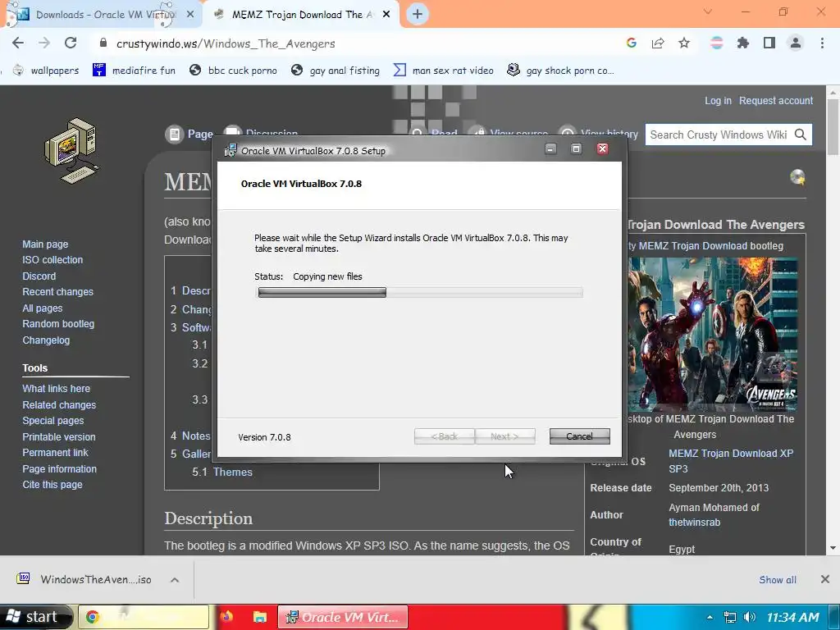Open the Discord sidebar link
The height and width of the screenshot is (630, 840).
click(x=39, y=276)
